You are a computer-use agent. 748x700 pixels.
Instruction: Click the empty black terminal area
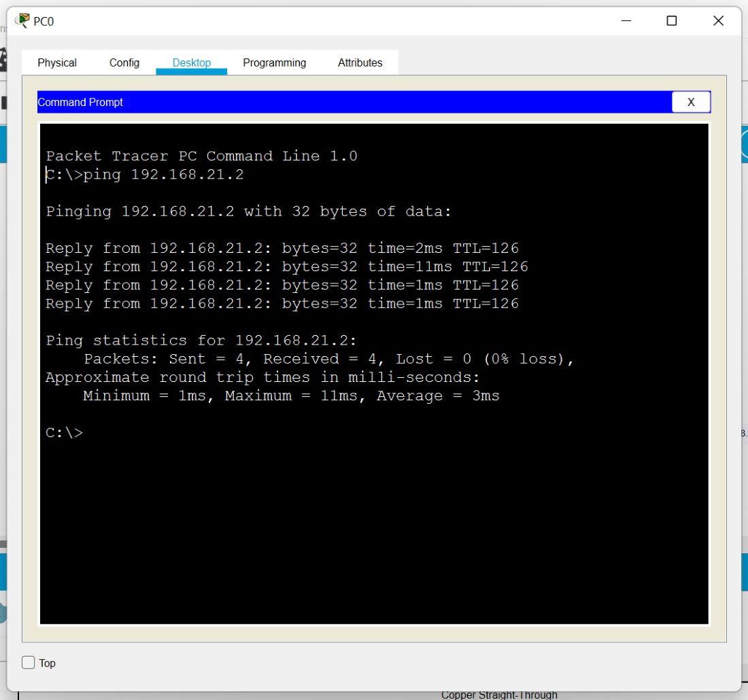tap(374, 530)
